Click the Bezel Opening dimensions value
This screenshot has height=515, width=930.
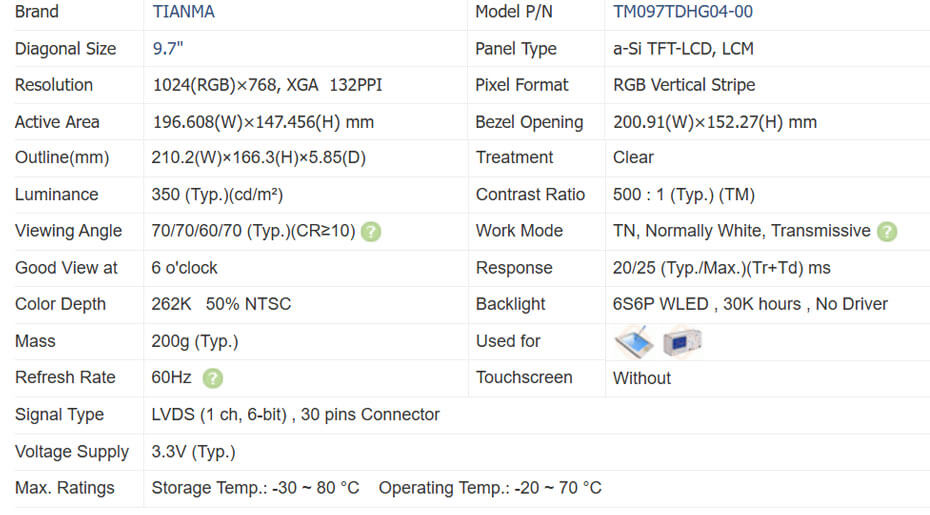click(x=714, y=122)
